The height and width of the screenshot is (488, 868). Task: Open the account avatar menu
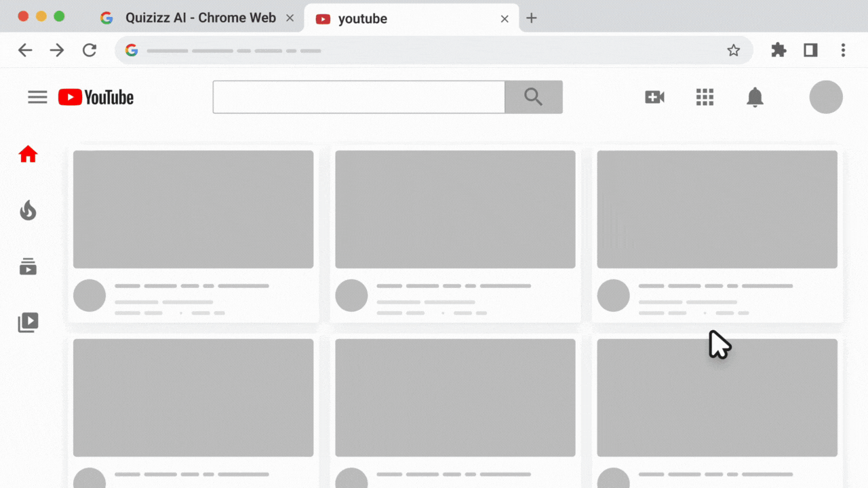[826, 97]
